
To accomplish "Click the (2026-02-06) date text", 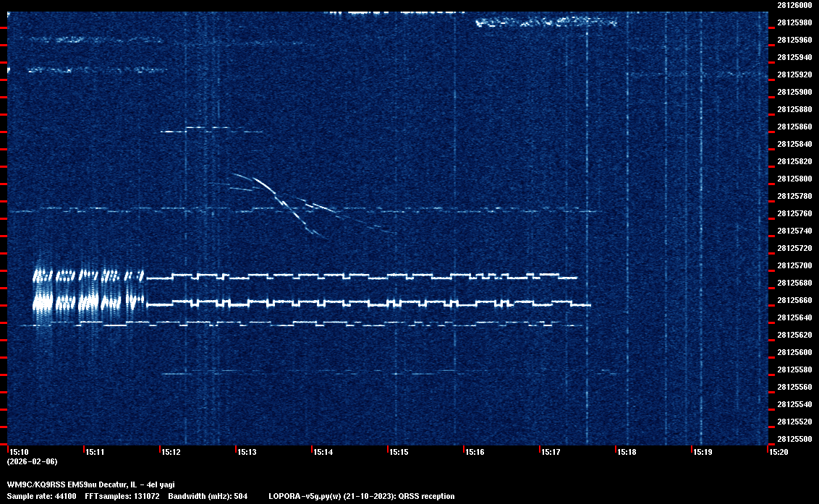I will click(32, 461).
